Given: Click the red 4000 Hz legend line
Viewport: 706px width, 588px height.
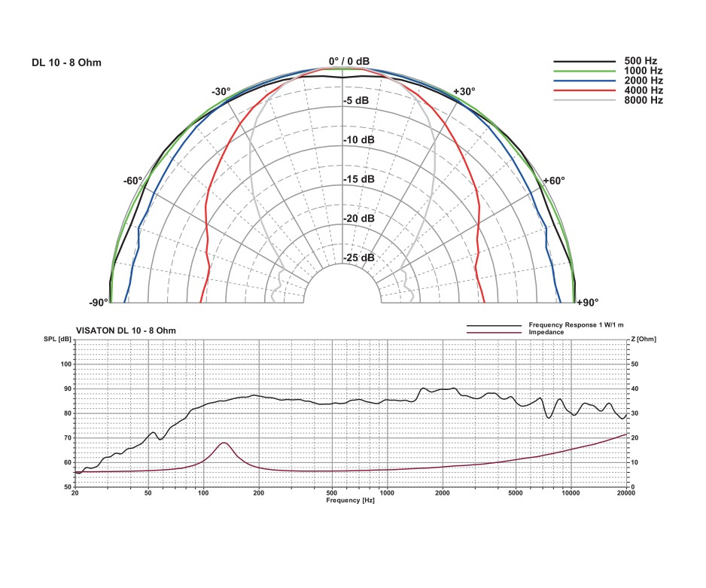Looking at the screenshot, I should tap(583, 90).
